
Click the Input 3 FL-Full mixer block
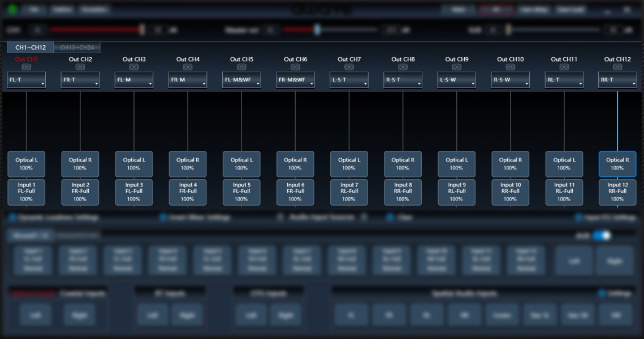tap(134, 192)
